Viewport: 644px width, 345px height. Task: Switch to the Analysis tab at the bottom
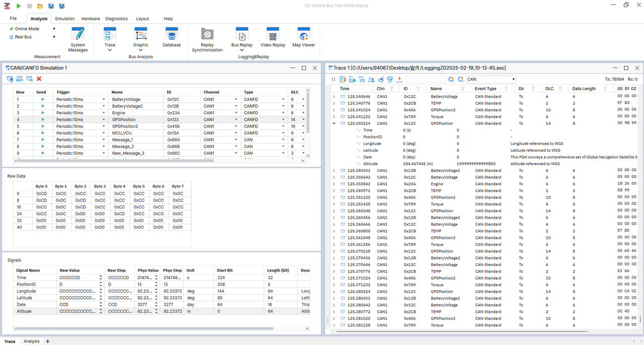point(31,341)
